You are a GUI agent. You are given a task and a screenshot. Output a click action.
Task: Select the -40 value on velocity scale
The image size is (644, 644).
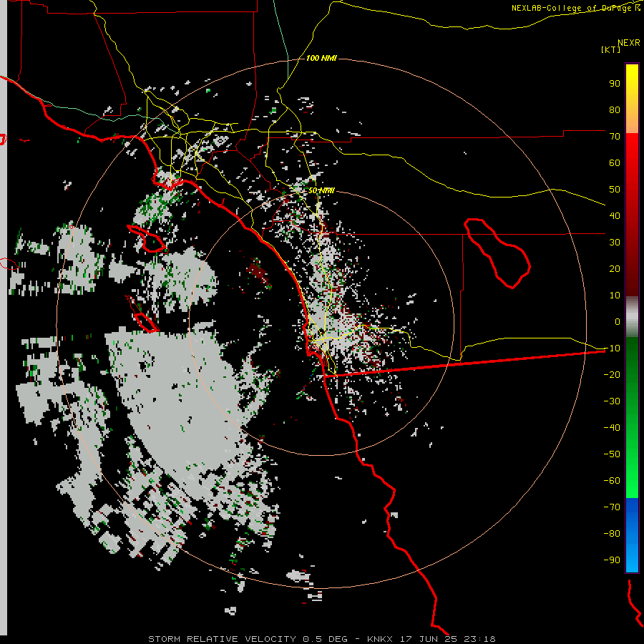[612, 428]
